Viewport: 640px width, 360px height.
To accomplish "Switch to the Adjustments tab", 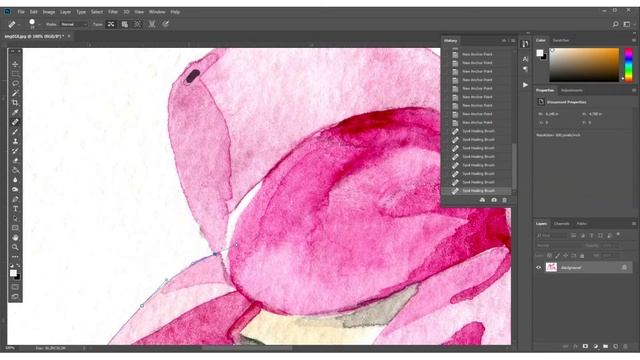I will tap(571, 90).
